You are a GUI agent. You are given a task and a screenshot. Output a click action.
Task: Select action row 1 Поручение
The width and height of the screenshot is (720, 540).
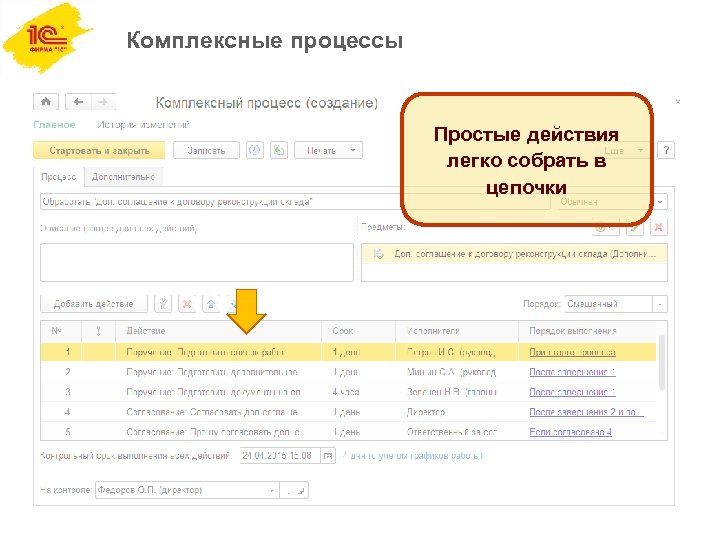pos(349,352)
